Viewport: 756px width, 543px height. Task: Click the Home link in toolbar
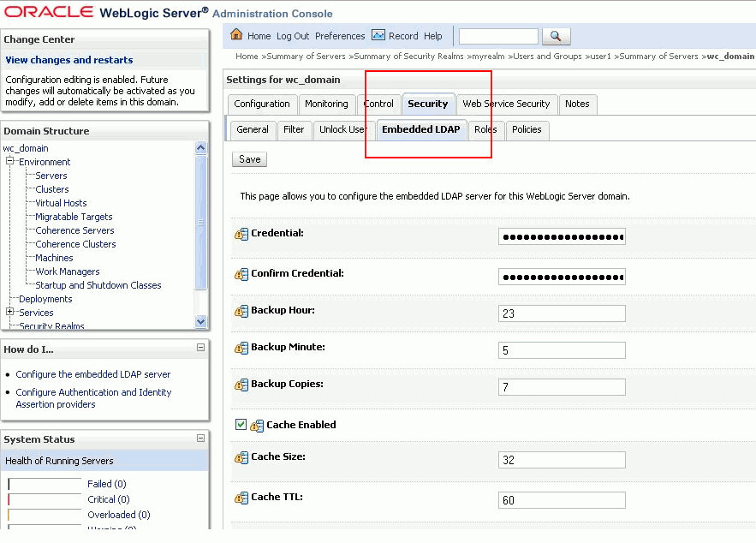(x=259, y=36)
